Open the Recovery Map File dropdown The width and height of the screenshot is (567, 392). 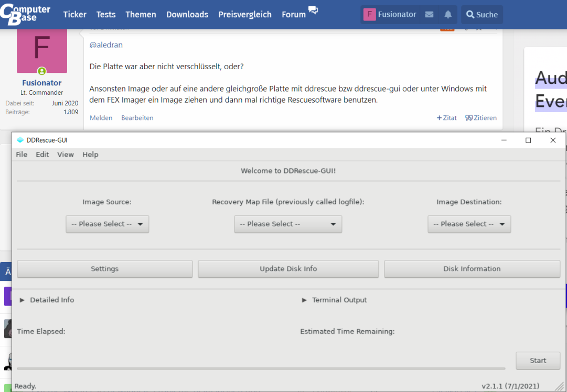(288, 224)
